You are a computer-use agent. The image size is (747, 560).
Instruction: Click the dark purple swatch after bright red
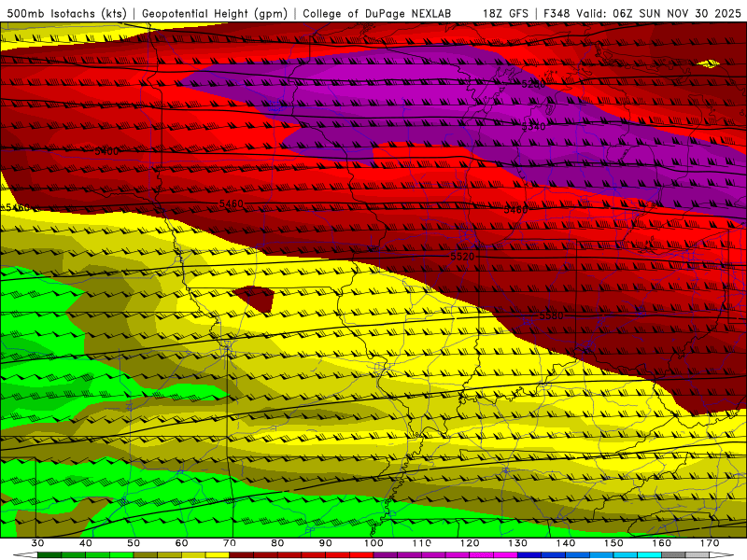(386, 555)
